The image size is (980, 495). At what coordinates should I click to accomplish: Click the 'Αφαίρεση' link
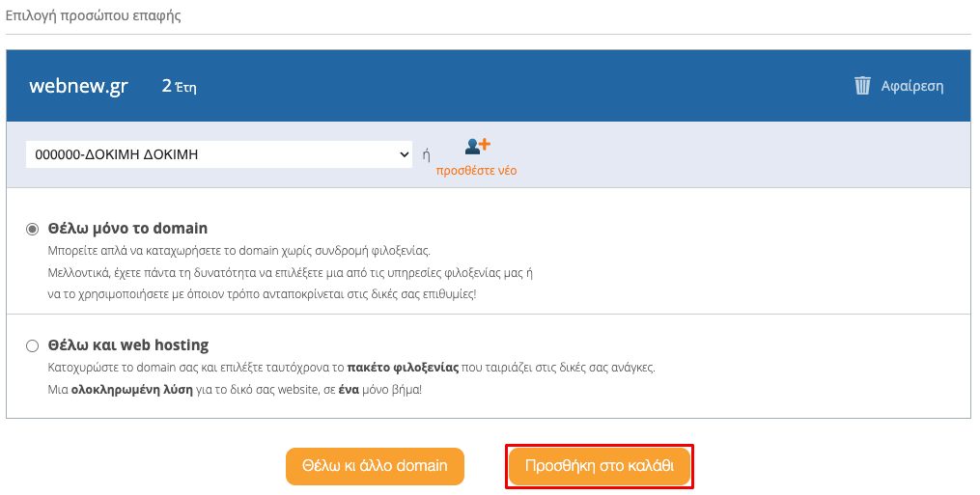(x=911, y=86)
